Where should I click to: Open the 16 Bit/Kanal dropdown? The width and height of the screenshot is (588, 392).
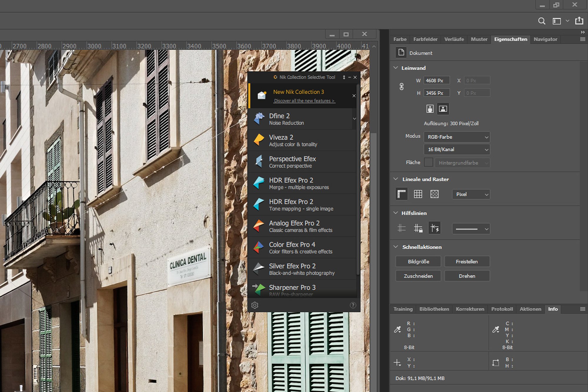(x=457, y=149)
